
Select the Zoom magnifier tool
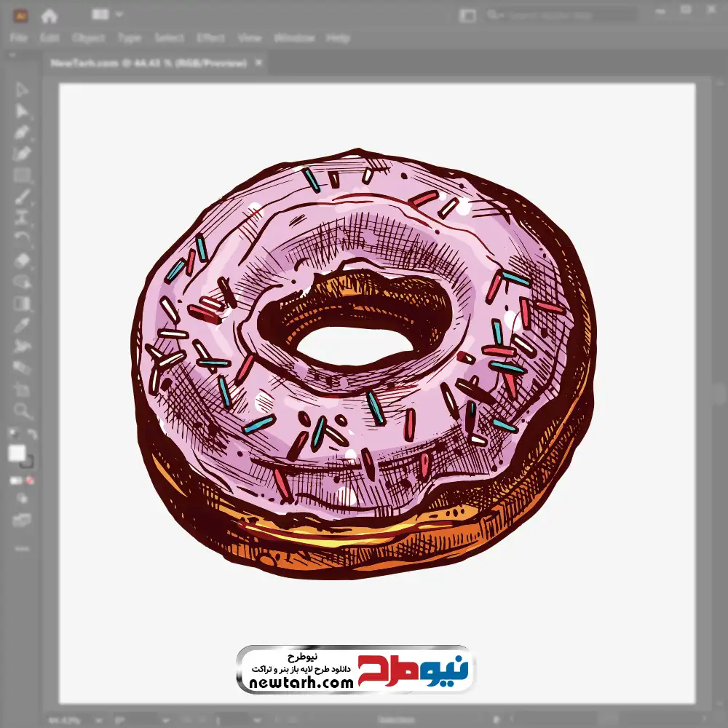22,411
